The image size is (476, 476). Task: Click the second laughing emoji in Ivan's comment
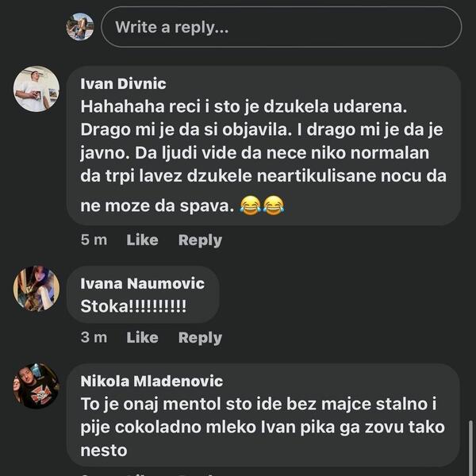273,207
